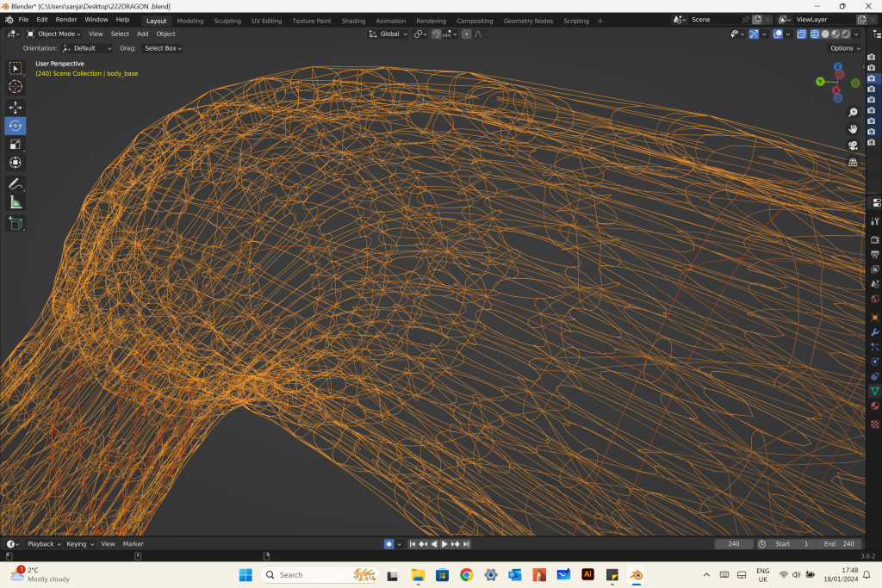Open the Render properties tab
The image size is (882, 588).
pos(875,240)
